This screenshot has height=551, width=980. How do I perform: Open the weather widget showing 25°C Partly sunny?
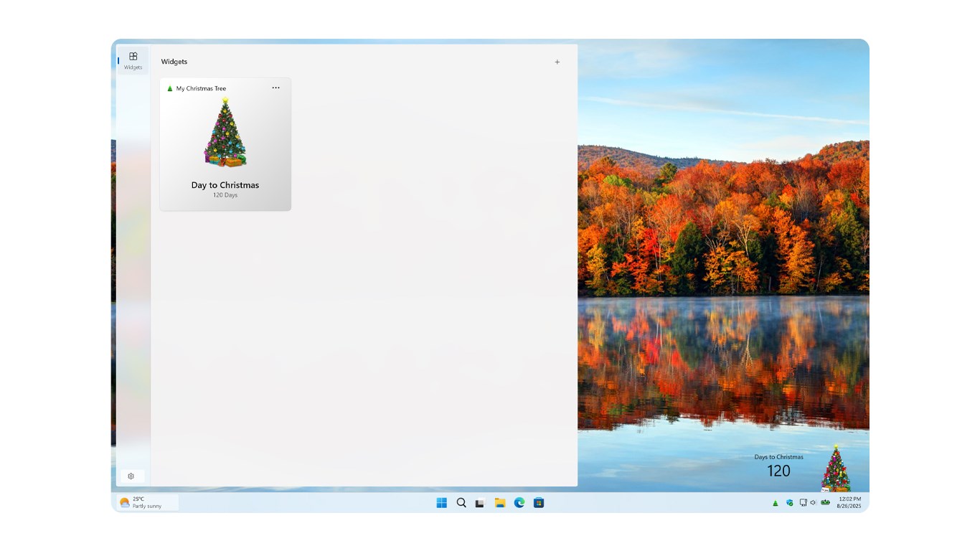click(x=146, y=503)
